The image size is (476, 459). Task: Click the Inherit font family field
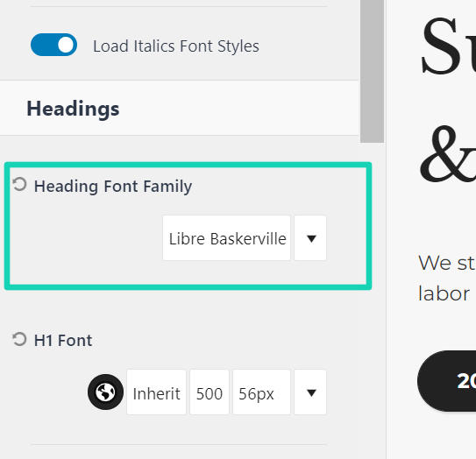156,392
